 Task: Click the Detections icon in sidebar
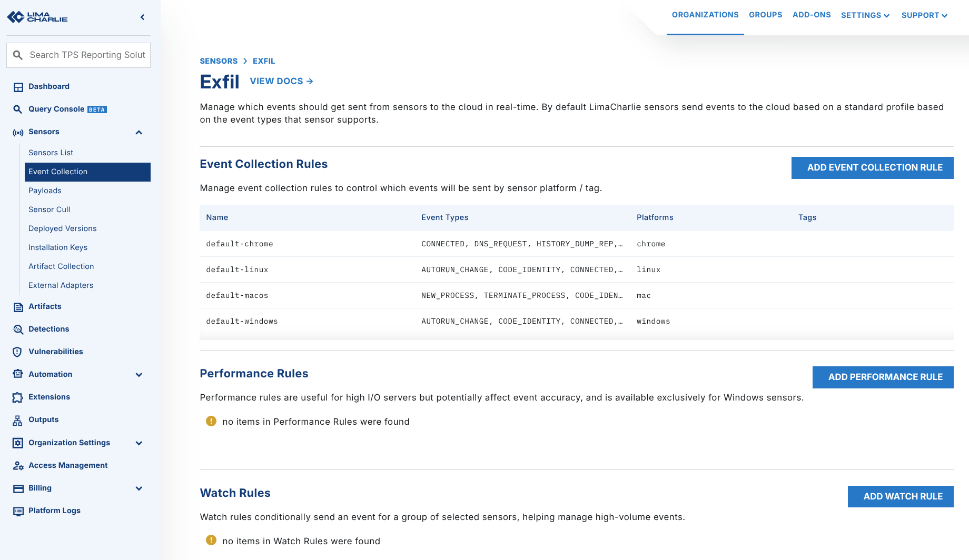coord(18,329)
